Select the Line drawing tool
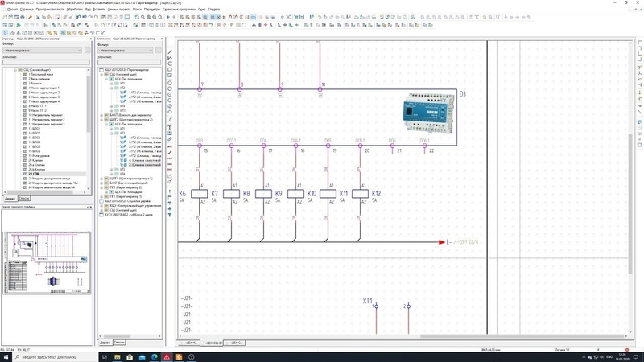Screen dimensions: 644x362 (x=170, y=52)
